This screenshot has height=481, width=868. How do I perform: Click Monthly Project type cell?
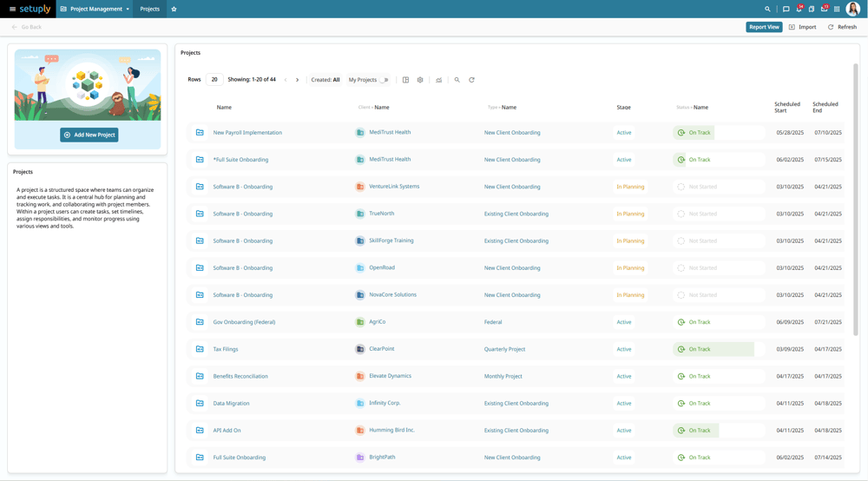tap(503, 377)
